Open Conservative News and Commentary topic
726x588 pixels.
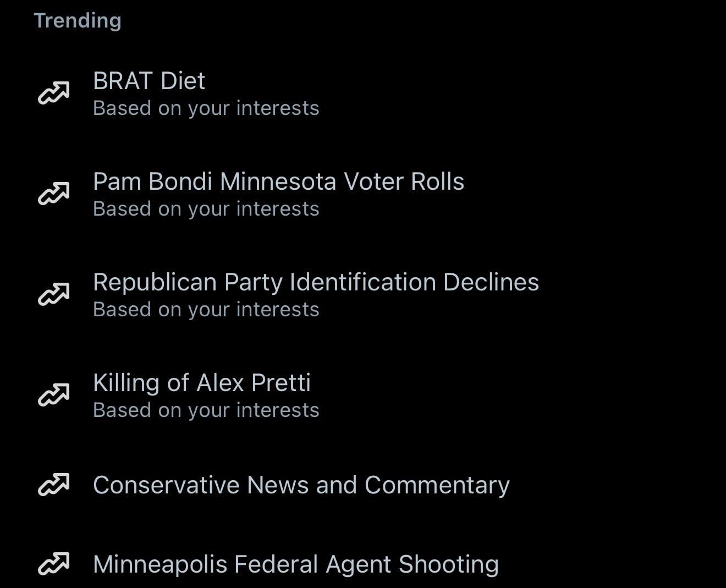pos(301,485)
